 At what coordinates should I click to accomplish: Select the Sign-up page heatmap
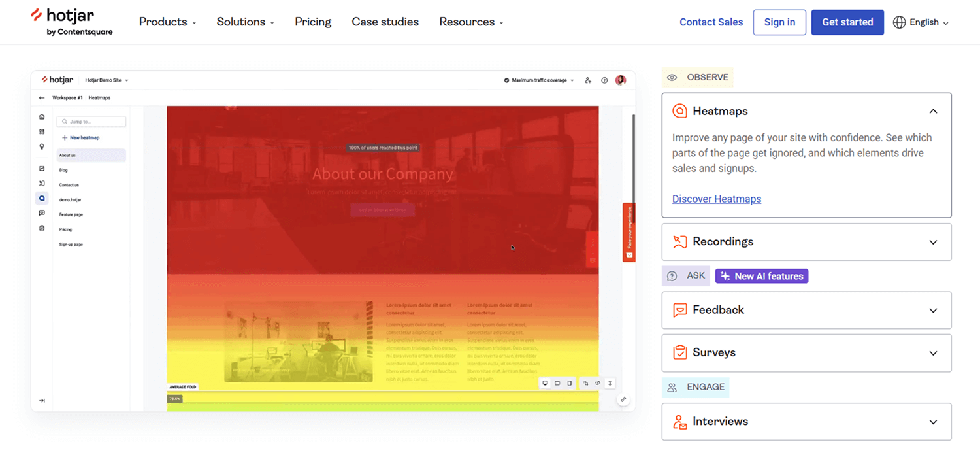tap(71, 245)
